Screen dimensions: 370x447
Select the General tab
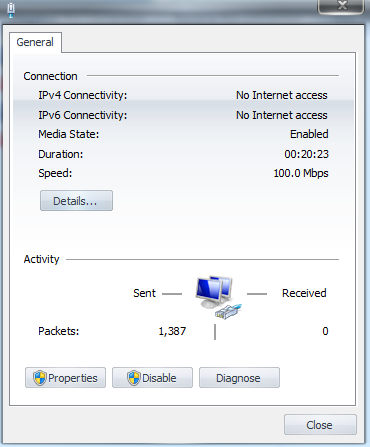click(x=35, y=42)
